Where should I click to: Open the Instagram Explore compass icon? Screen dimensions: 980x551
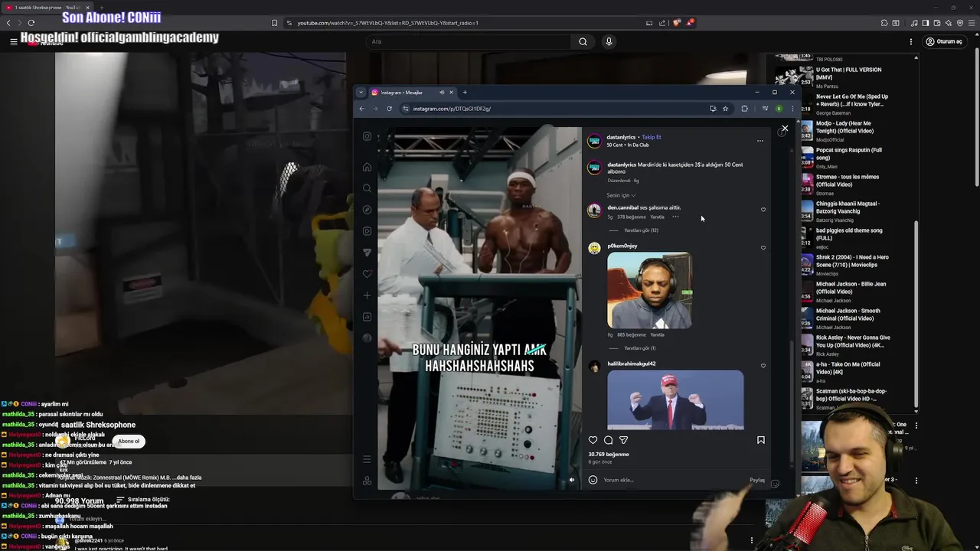tap(367, 210)
